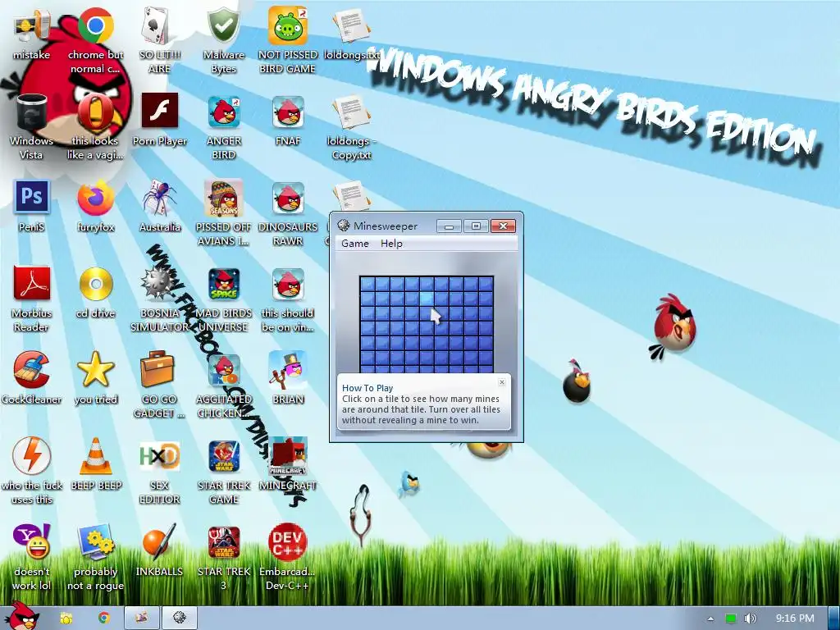Viewport: 840px width, 630px height.
Task: Select the 'MAD BIRDS UNIVERSE' Space icon
Action: (224, 284)
